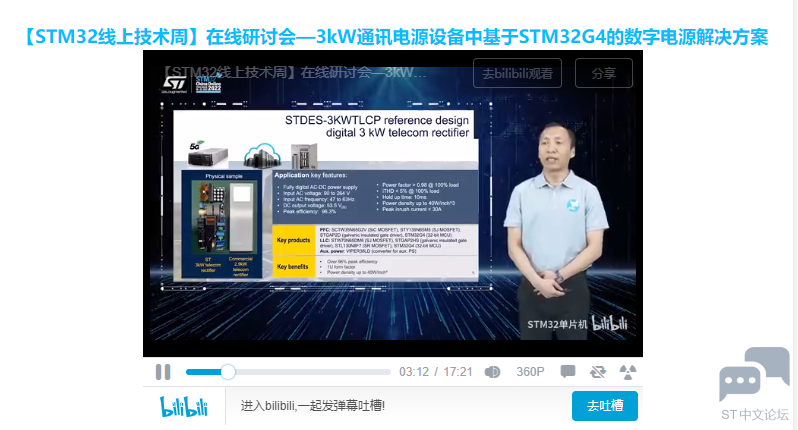Click the STDES-3KWTLCP reference design slide
The image size is (798, 430).
point(326,195)
